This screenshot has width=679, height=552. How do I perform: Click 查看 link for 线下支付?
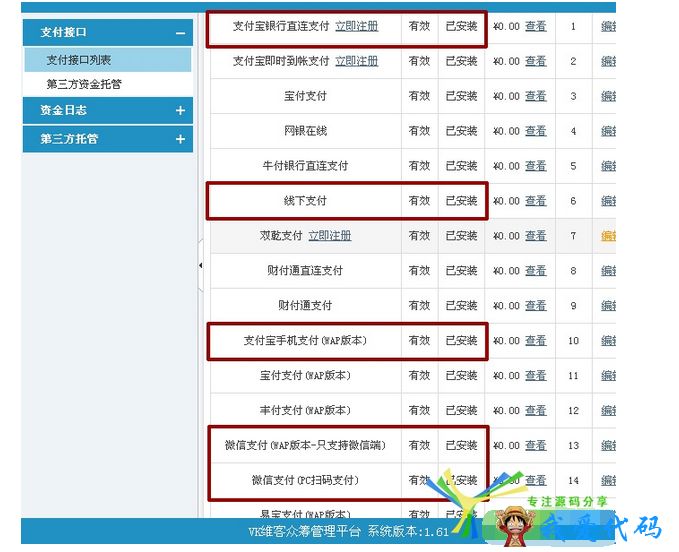(536, 201)
